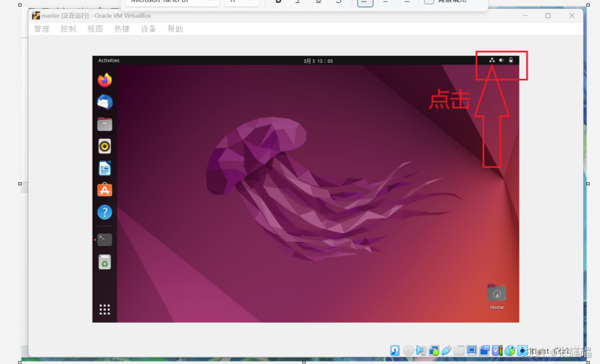Open the Home folder on desktop
Viewport: 600px width, 364px height.
(497, 296)
